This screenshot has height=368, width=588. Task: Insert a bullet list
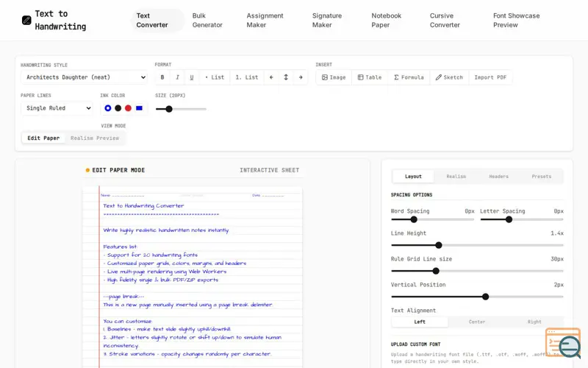215,77
